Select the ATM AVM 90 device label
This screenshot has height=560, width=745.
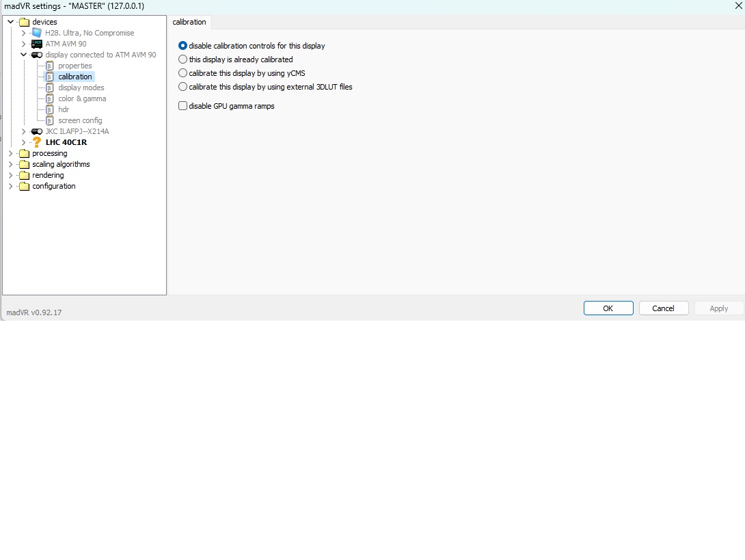(66, 44)
